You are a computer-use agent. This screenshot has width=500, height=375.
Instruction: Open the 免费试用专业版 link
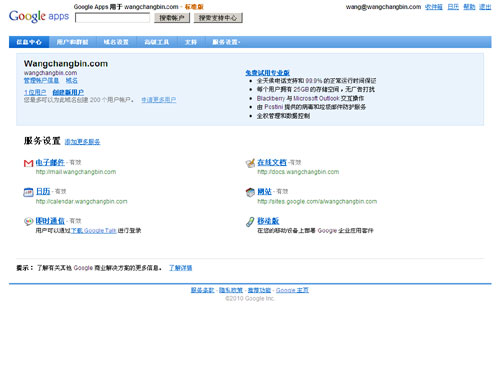coord(267,73)
